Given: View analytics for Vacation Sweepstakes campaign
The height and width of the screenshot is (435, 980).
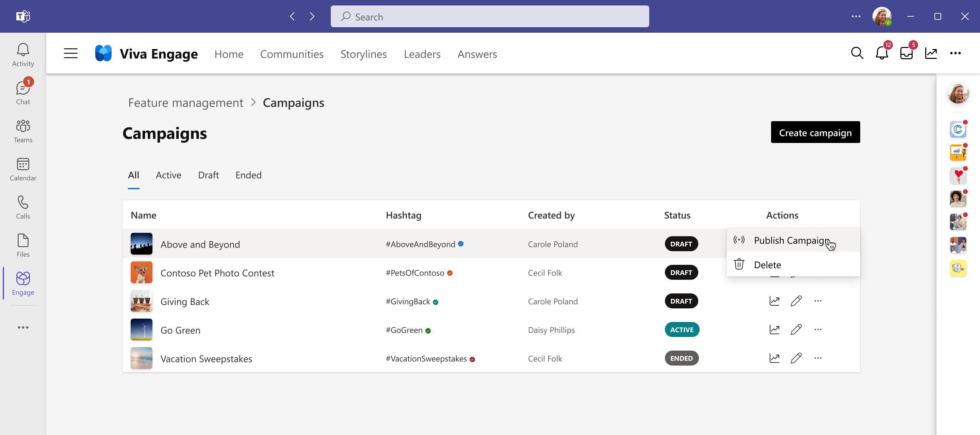Looking at the screenshot, I should coord(774,358).
